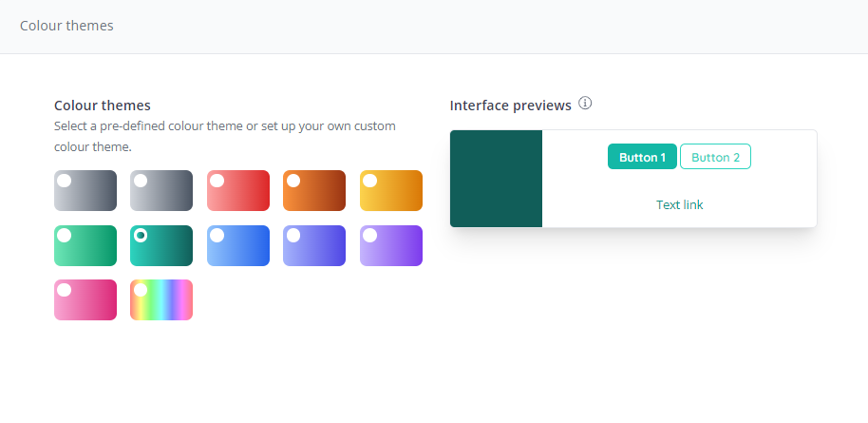Choose the second grey theme swatch
Viewport: 868px width, 423px height.
(x=161, y=190)
